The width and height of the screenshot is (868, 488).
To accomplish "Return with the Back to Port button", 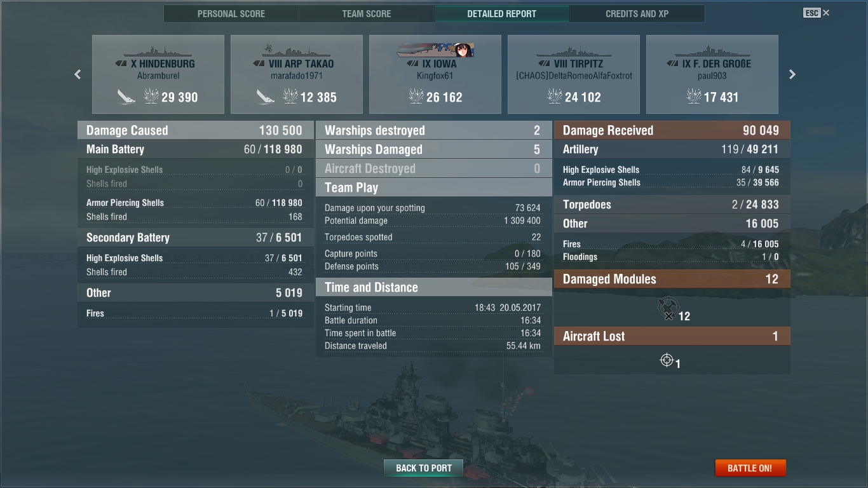I will 424,468.
